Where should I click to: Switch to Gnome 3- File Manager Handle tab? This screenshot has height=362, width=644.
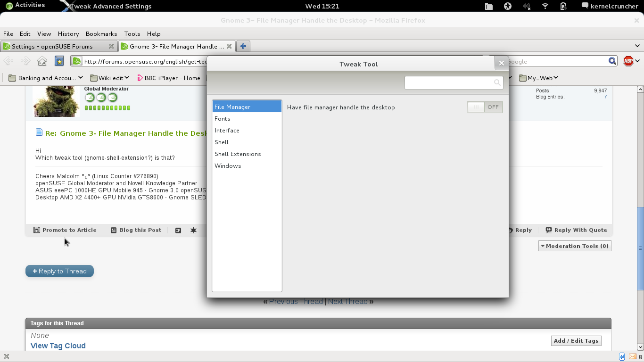coord(176,46)
